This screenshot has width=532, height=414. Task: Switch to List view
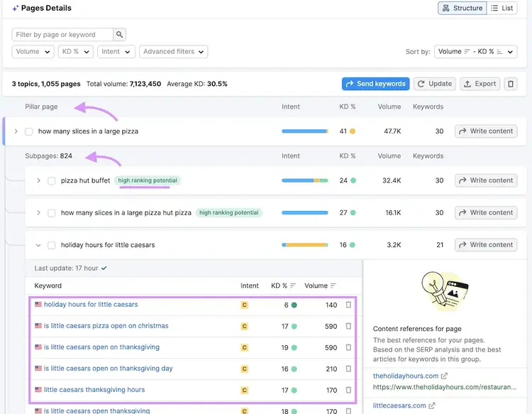501,8
